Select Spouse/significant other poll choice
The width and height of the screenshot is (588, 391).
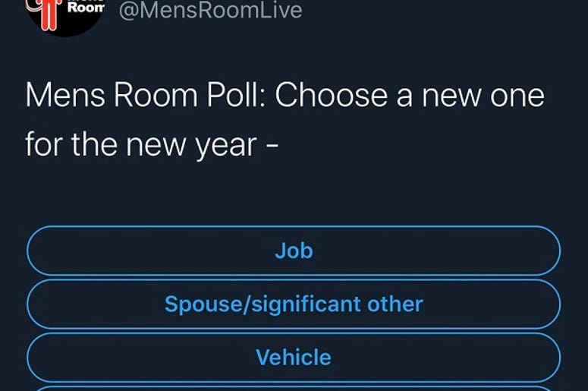click(x=294, y=304)
